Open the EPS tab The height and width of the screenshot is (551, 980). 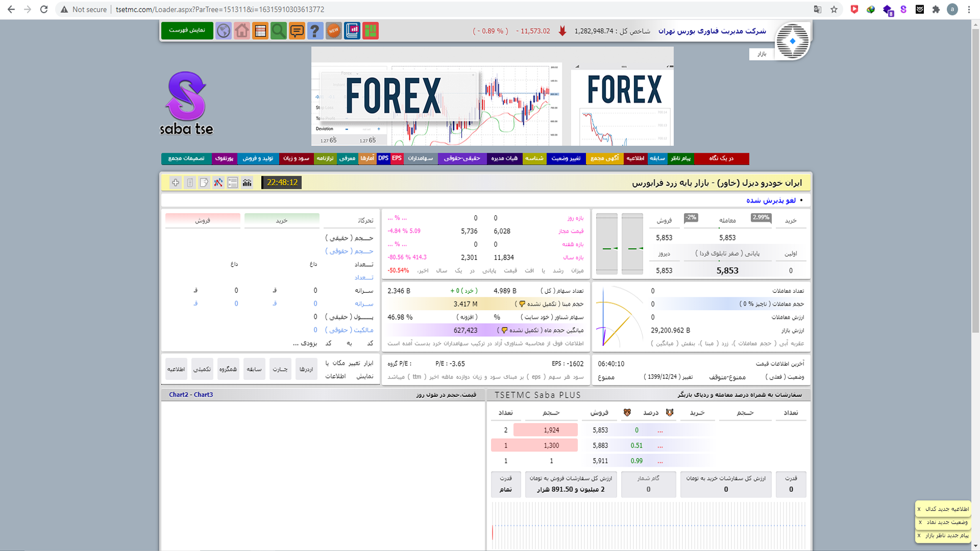pos(397,159)
